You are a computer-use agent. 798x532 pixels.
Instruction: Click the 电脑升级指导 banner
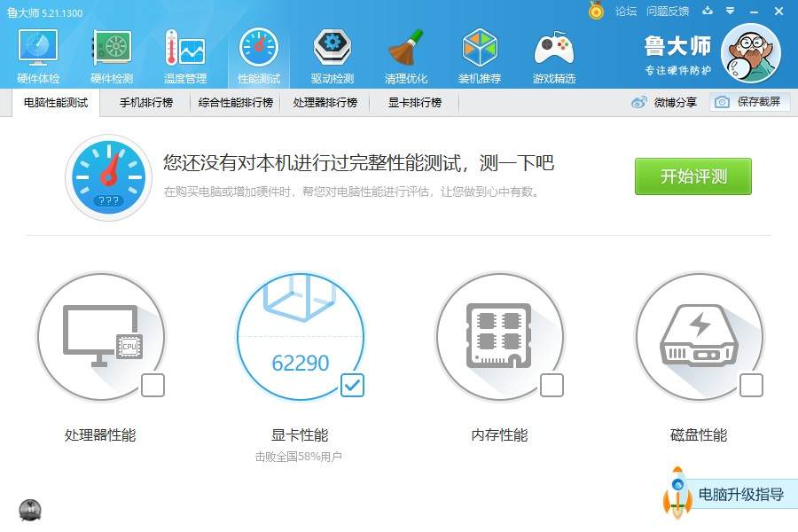pyautogui.click(x=741, y=495)
